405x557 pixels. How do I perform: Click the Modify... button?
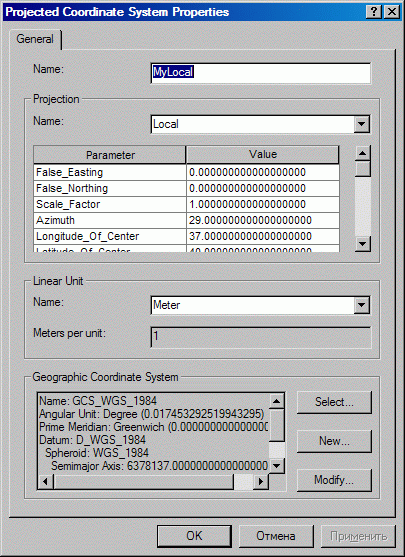334,480
